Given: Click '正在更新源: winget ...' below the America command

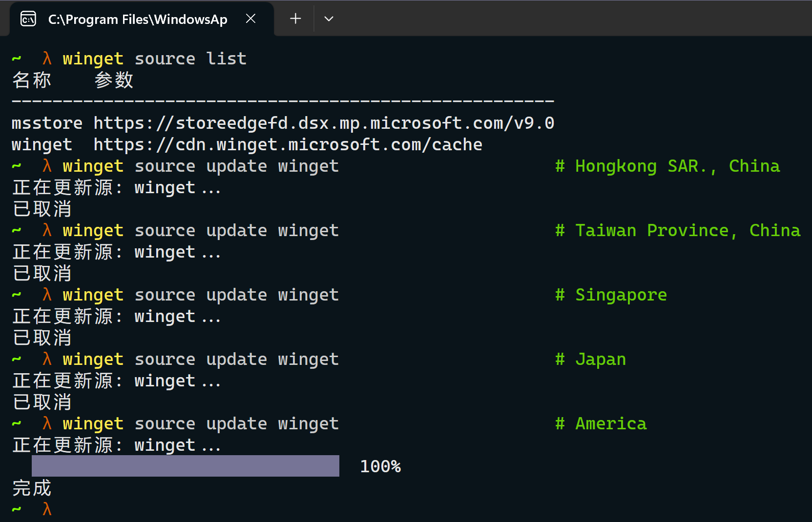Looking at the screenshot, I should coord(117,445).
